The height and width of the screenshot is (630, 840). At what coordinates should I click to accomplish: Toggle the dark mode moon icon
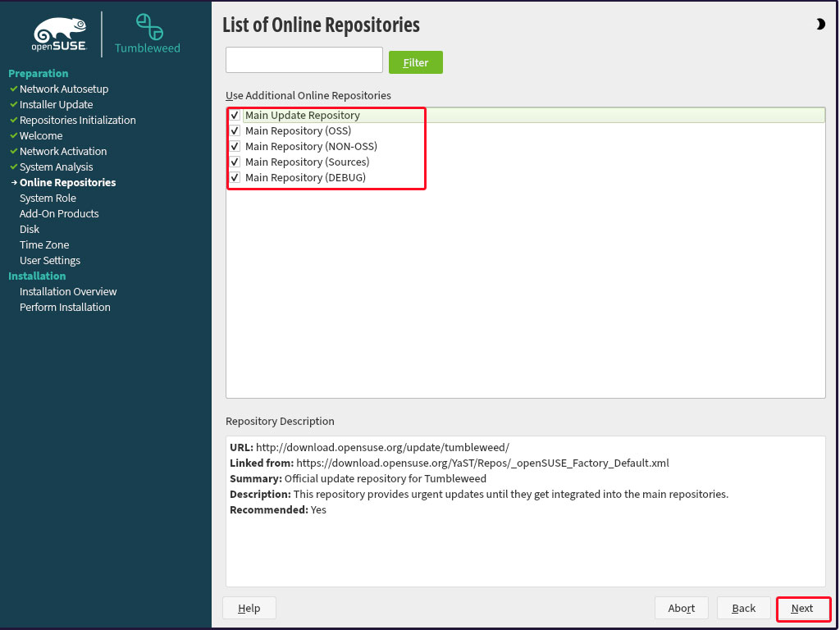820,24
